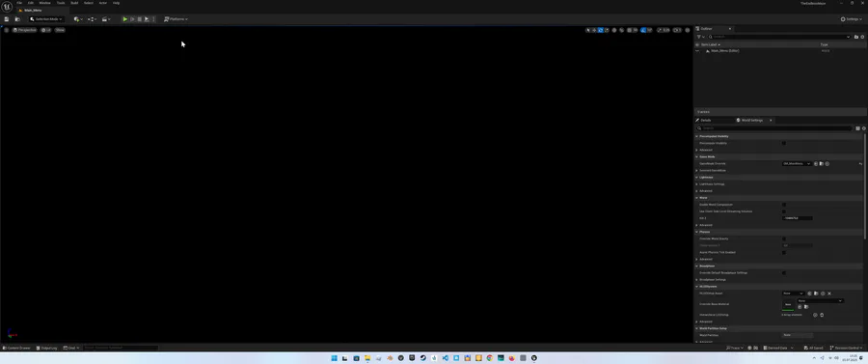Open the Build menu
This screenshot has width=868, height=364.
74,3
